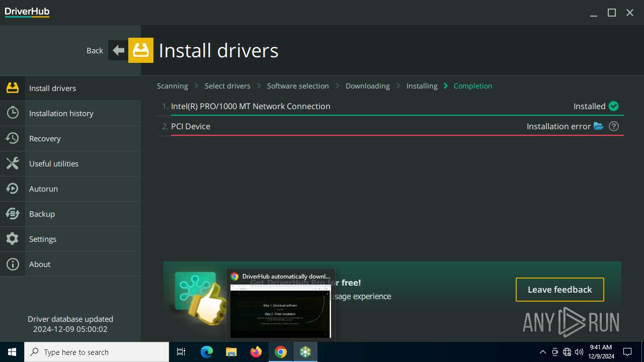
Task: Open Windows Start menu
Action: click(12, 352)
